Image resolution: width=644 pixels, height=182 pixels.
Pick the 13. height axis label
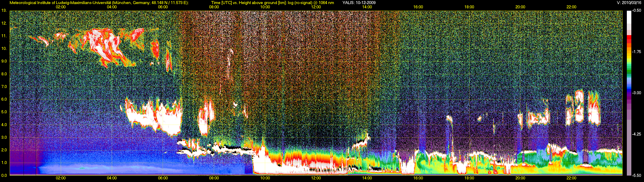4,10
